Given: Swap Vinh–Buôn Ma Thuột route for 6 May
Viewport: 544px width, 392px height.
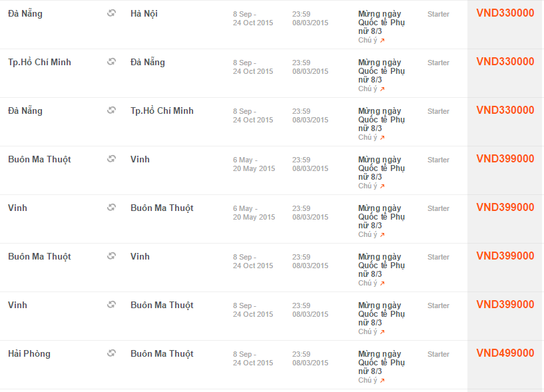Looking at the screenshot, I should 111,208.
